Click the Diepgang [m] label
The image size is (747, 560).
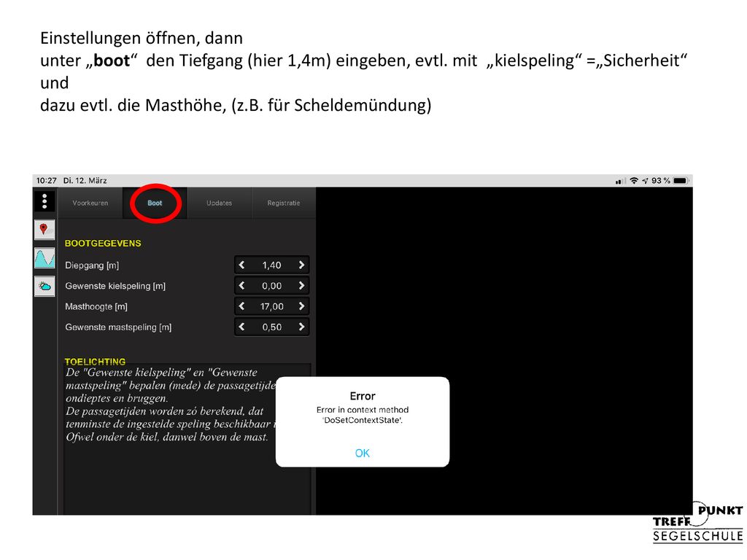92,265
